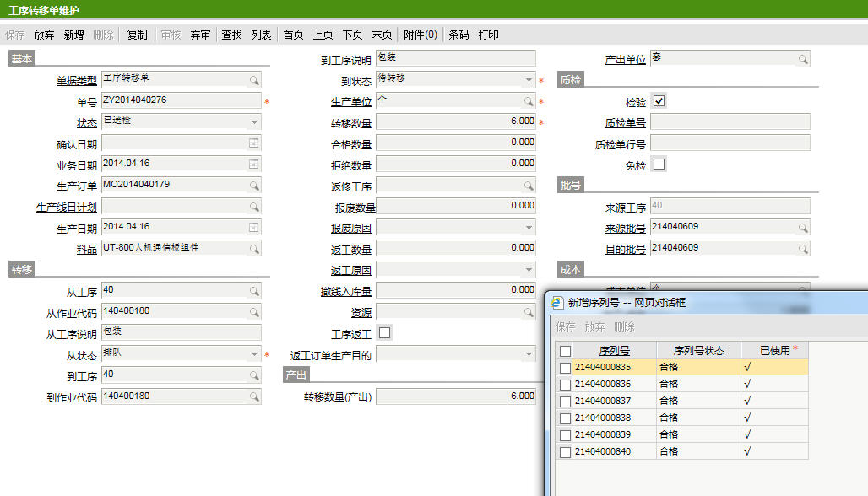Open lookup for 生产单位 field
This screenshot has width=868, height=496.
pos(529,101)
